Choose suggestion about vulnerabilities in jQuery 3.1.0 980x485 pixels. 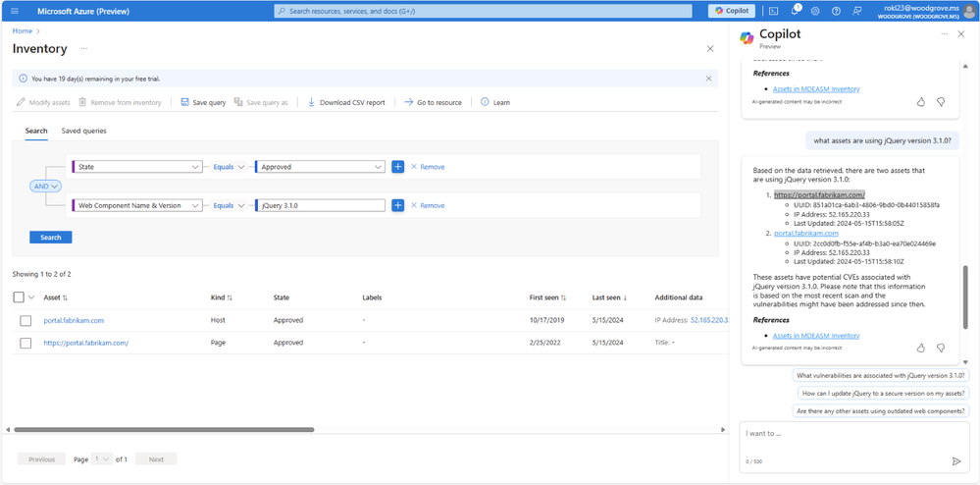tap(881, 375)
